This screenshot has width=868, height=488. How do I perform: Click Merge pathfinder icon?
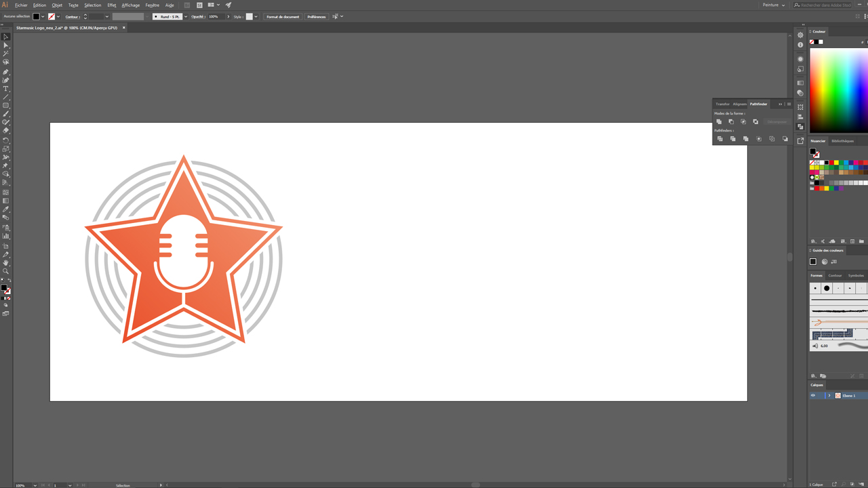click(x=746, y=139)
